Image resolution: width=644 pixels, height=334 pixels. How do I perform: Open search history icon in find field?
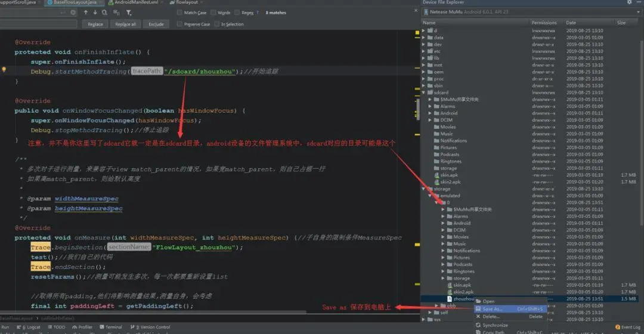click(x=73, y=13)
